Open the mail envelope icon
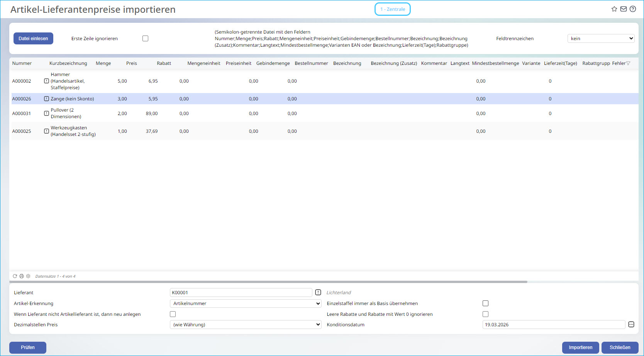The height and width of the screenshot is (356, 644). point(623,9)
